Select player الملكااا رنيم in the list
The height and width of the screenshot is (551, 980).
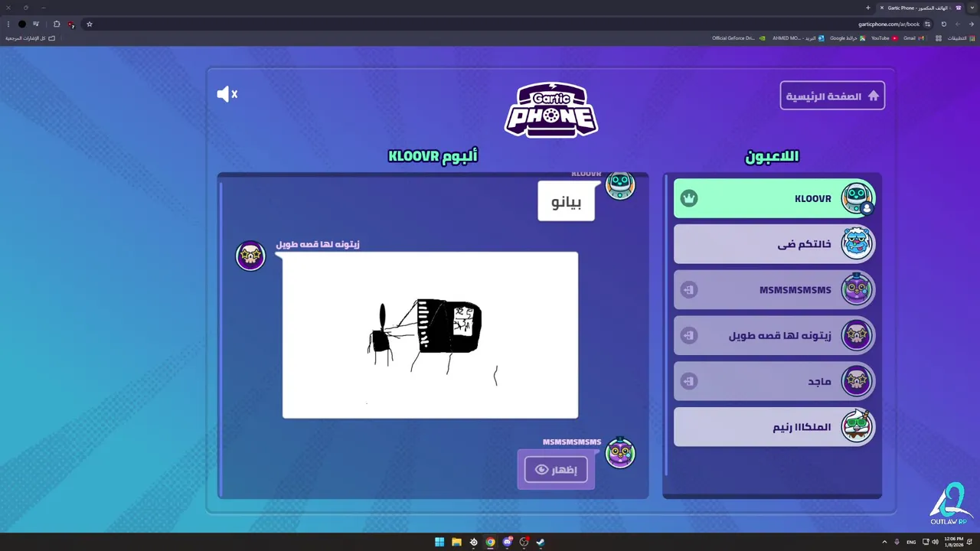pyautogui.click(x=774, y=427)
